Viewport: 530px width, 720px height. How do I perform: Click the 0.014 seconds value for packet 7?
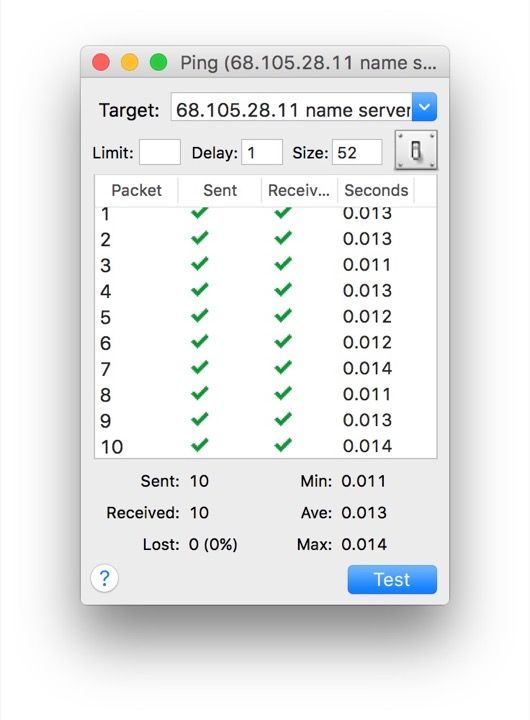[367, 368]
